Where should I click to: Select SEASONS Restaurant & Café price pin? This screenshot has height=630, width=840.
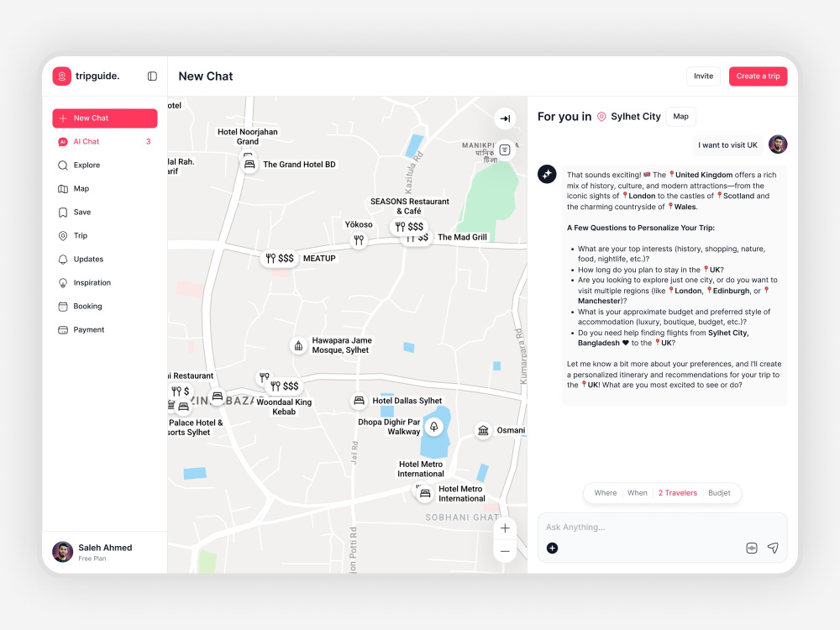point(409,227)
